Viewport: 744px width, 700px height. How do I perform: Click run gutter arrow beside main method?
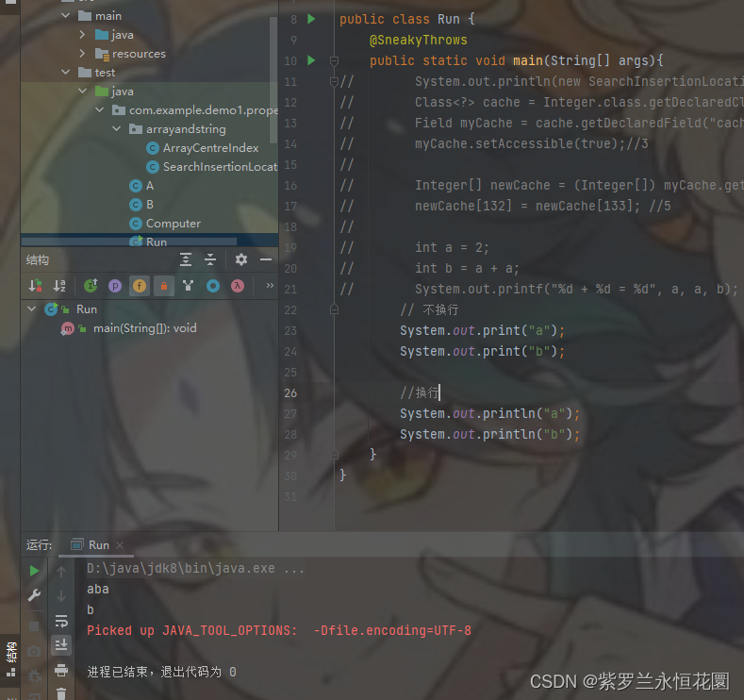click(311, 60)
